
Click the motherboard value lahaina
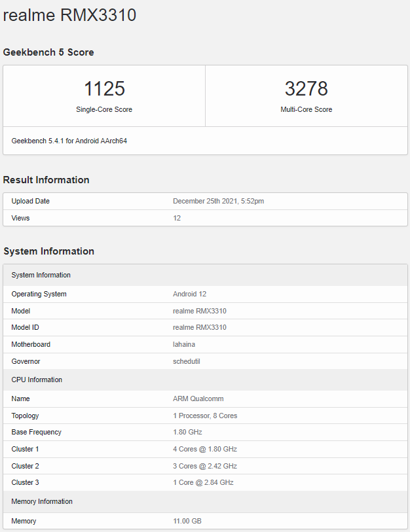point(184,344)
